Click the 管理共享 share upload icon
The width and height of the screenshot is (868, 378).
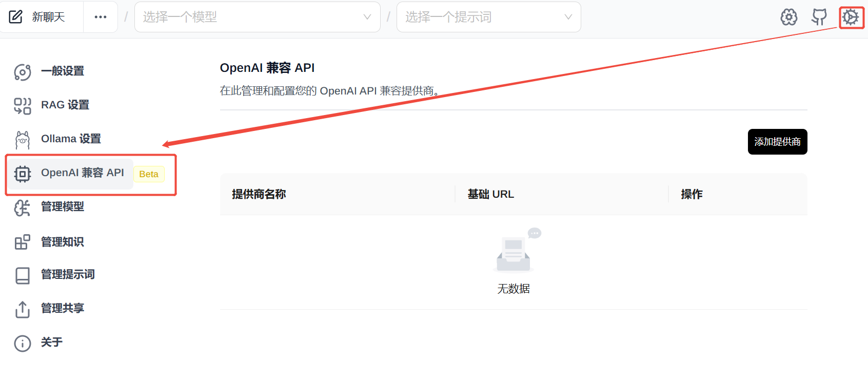[x=23, y=309]
